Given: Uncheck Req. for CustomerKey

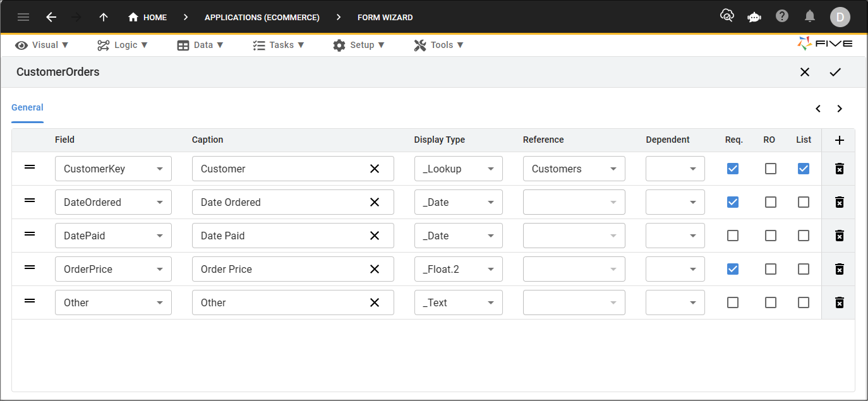Looking at the screenshot, I should [x=733, y=169].
